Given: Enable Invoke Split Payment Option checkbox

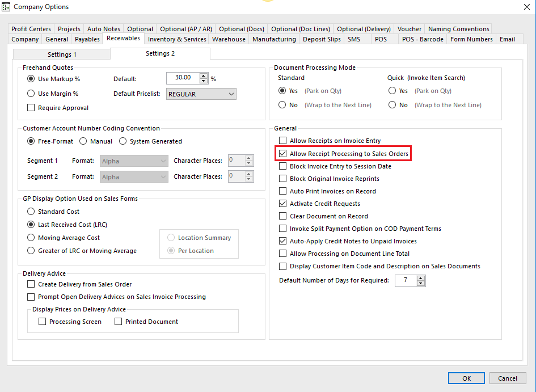Looking at the screenshot, I should click(282, 228).
